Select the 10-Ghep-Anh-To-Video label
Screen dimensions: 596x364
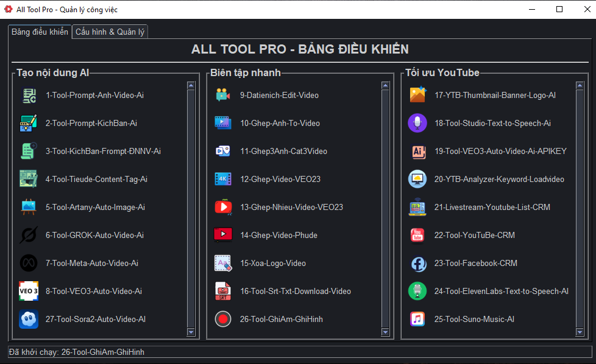[x=280, y=124]
